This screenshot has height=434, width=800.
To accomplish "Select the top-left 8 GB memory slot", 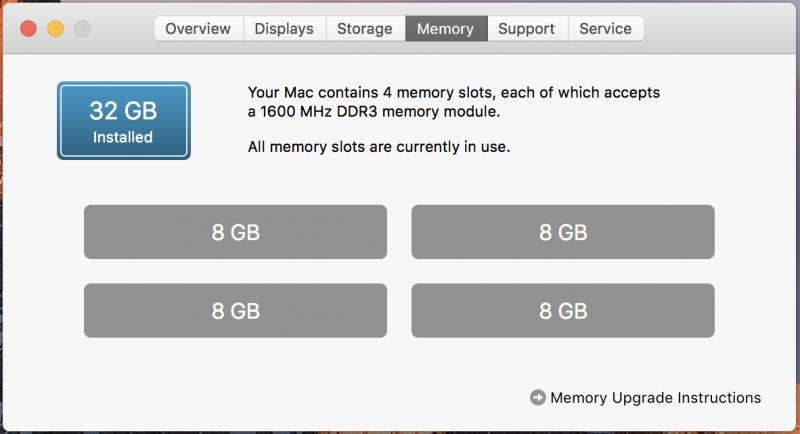I will point(235,232).
